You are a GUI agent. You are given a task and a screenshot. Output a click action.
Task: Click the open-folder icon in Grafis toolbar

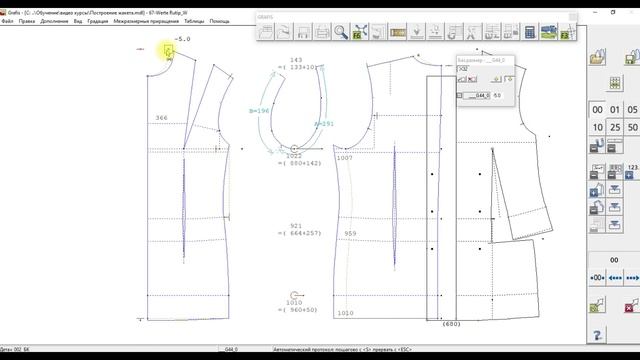coord(266,31)
